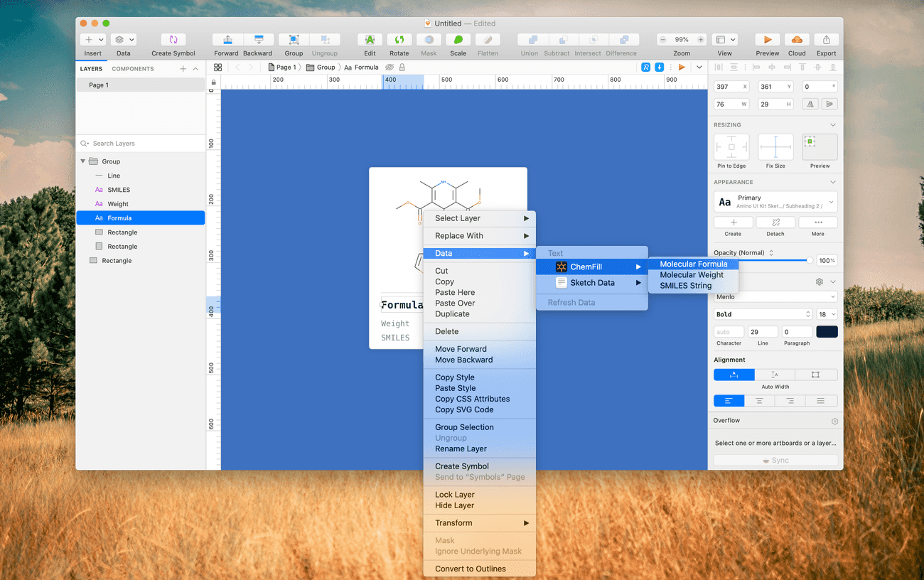Open the Menlo font family dropdown

775,296
